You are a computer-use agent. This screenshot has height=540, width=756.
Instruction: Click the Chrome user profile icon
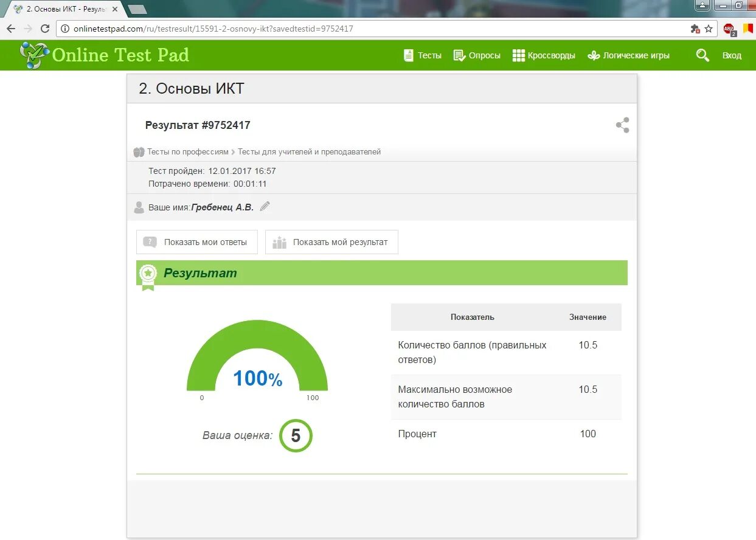[x=703, y=5]
